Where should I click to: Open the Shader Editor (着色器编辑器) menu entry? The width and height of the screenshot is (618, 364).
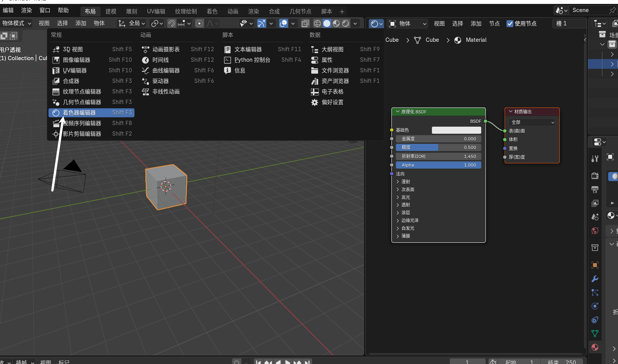(79, 113)
